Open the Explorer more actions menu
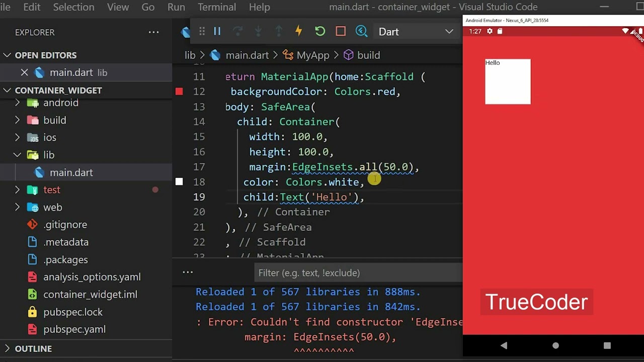Screen dimensions: 644x362 (x=153, y=32)
